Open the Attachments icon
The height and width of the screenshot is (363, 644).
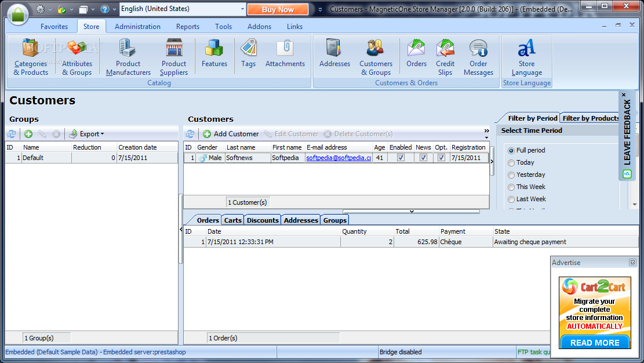pyautogui.click(x=285, y=53)
